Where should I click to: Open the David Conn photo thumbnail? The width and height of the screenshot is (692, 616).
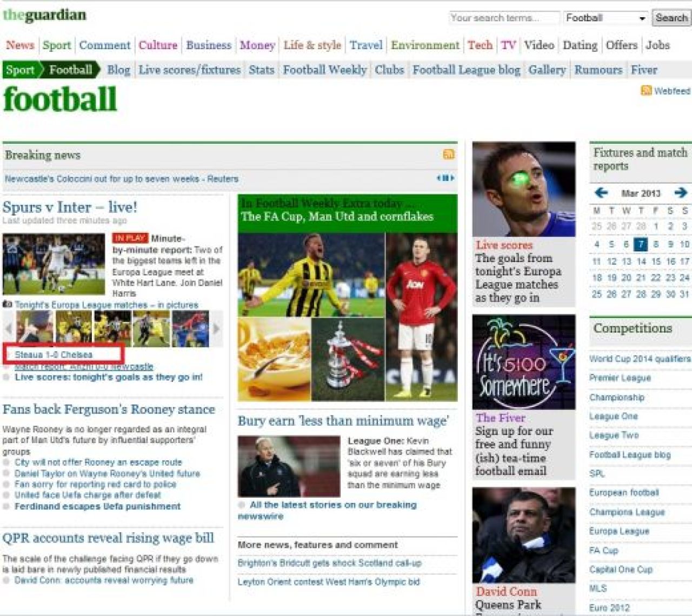[524, 535]
